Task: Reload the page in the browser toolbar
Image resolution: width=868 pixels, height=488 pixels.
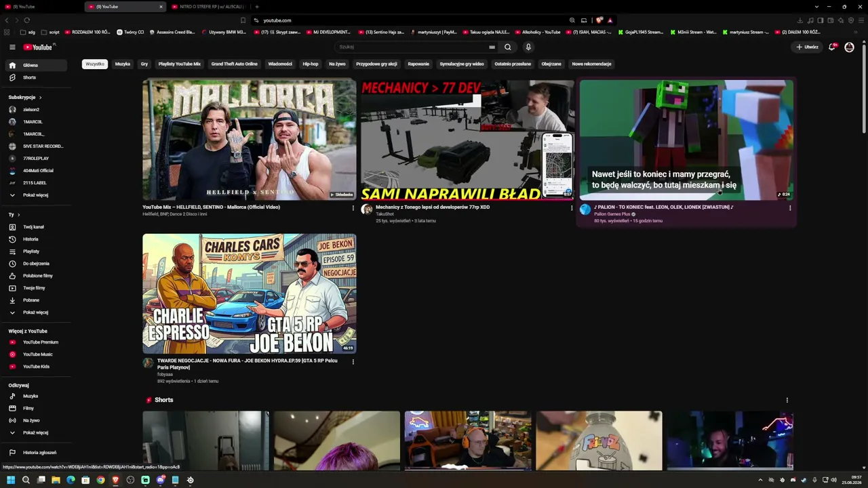Action: (x=26, y=20)
